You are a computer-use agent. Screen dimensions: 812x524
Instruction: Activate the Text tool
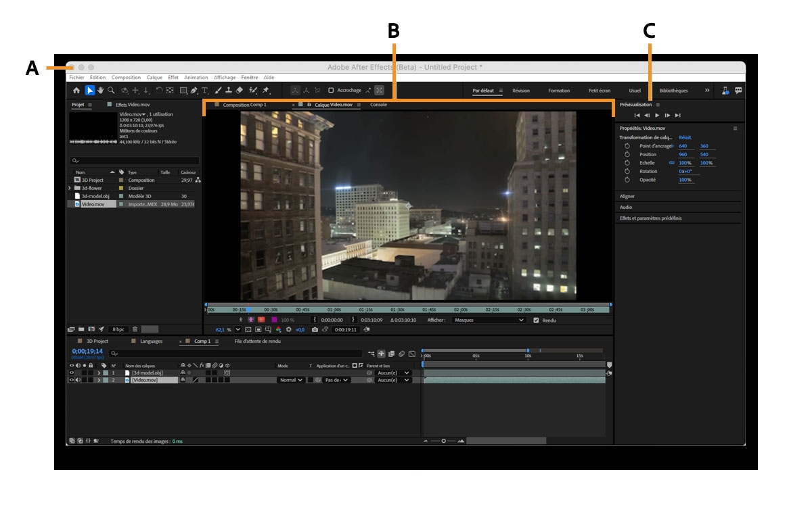click(204, 90)
